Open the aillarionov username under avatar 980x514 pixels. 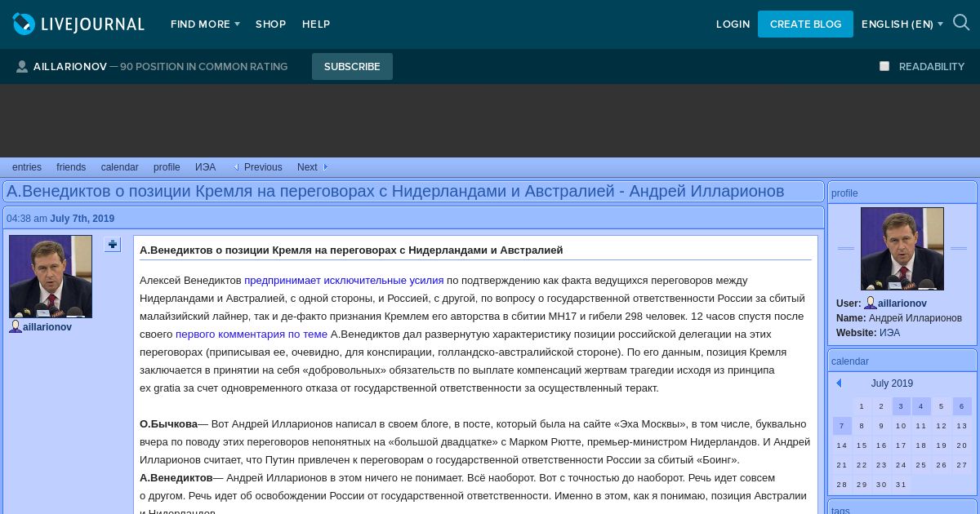click(x=47, y=327)
